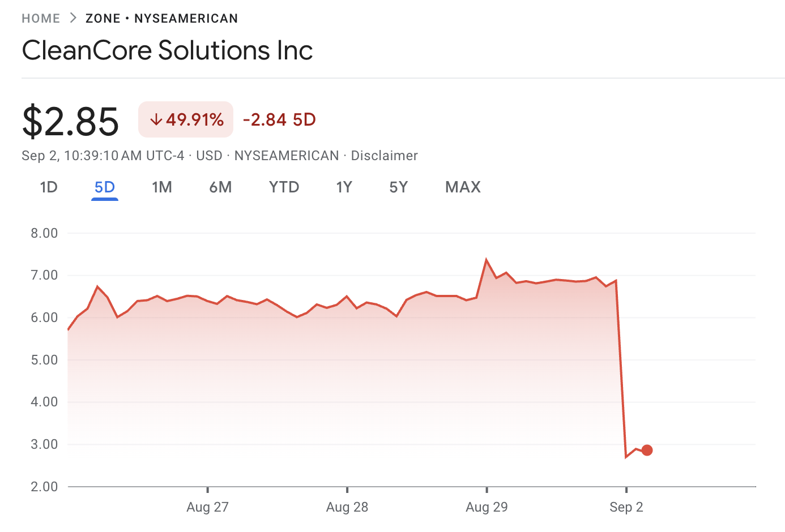
Task: Select the 1M chart view
Action: (x=162, y=187)
